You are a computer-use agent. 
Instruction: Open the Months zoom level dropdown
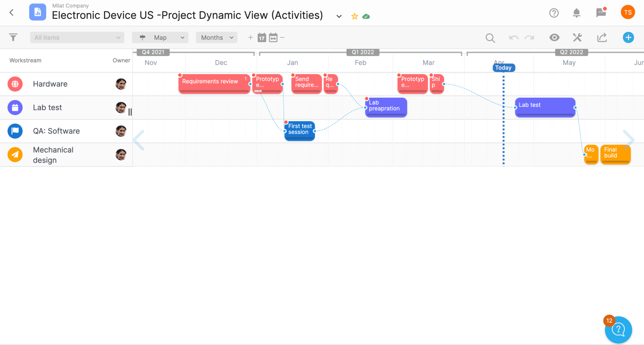click(x=216, y=37)
